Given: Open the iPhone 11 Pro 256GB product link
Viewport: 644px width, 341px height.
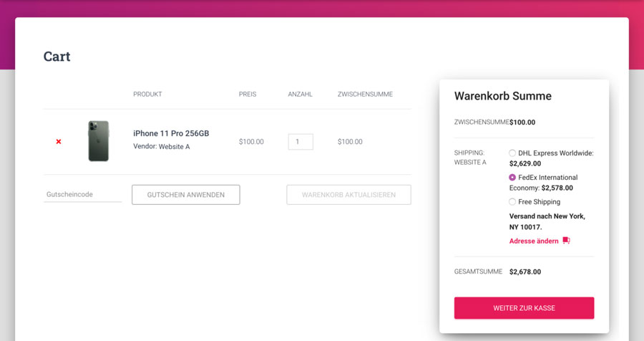Looking at the screenshot, I should pos(171,133).
